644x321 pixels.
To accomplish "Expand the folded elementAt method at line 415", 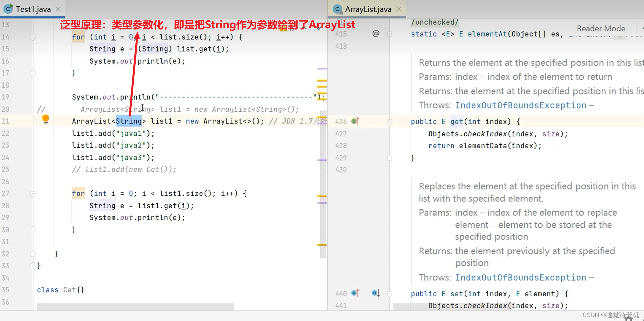I will pos(389,34).
